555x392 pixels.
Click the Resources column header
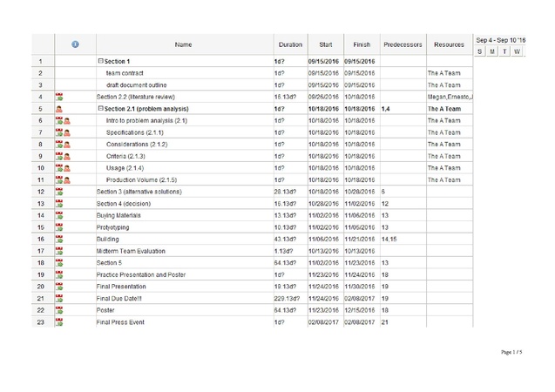[x=450, y=44]
